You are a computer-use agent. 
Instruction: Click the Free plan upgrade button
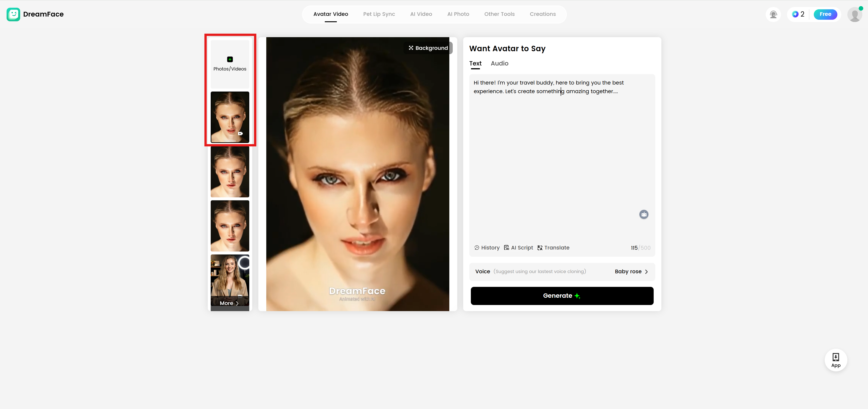click(x=825, y=14)
